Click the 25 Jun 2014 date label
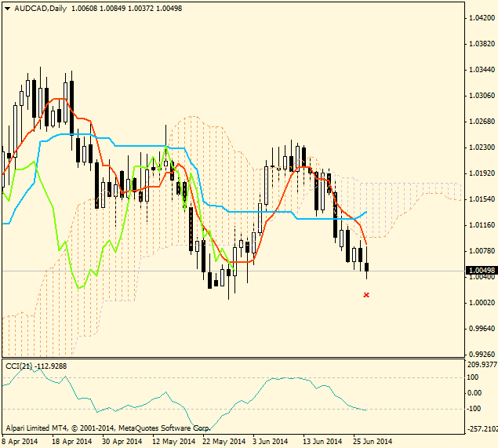This screenshot has width=498, height=448. (373, 442)
